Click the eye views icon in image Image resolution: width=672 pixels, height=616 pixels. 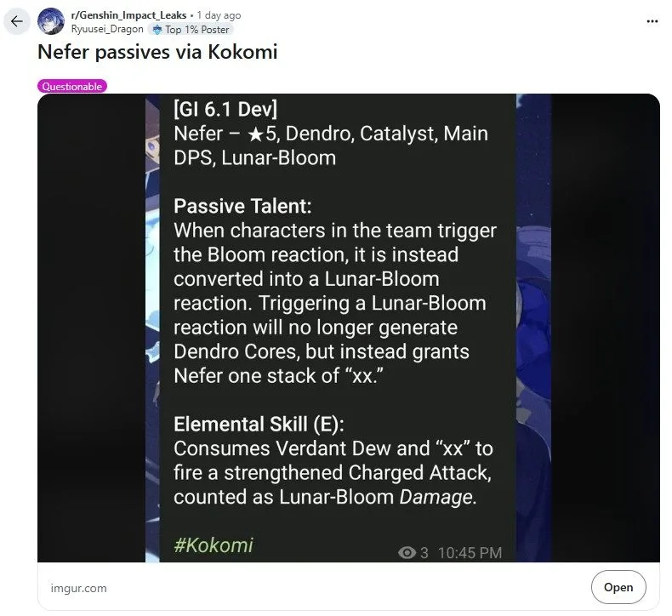coord(407,552)
